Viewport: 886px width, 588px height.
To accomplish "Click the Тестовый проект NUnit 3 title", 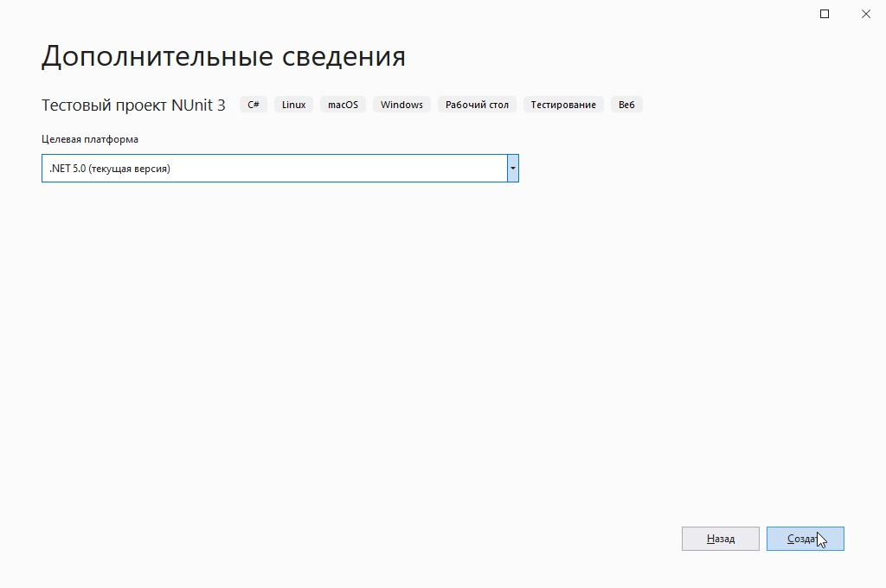I will click(133, 105).
